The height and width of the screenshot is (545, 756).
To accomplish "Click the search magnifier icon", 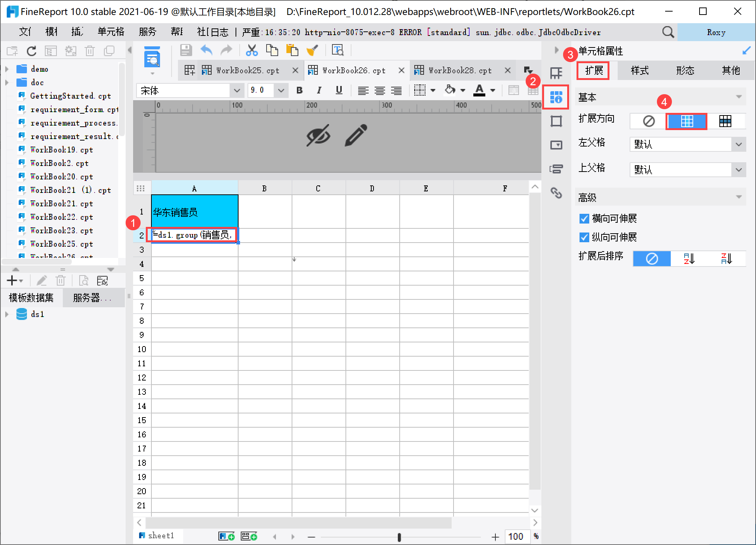I will coord(668,32).
